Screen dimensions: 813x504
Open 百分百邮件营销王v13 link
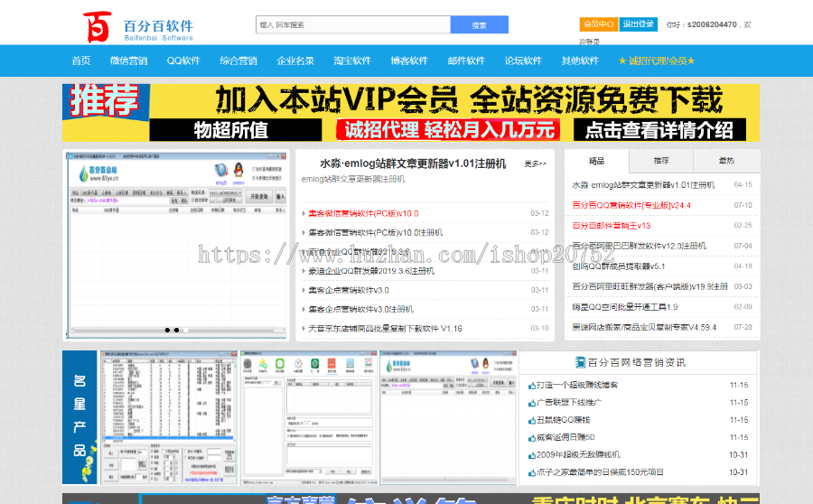(612, 226)
